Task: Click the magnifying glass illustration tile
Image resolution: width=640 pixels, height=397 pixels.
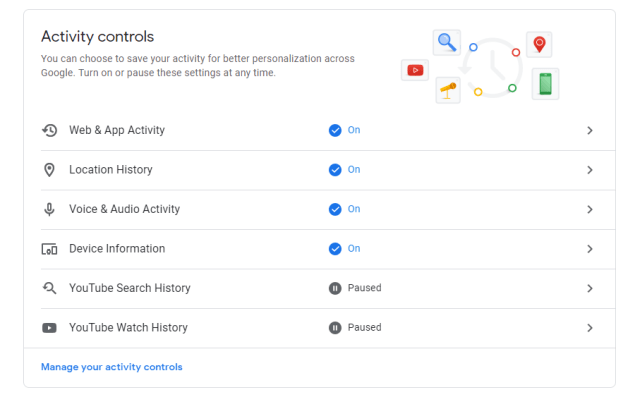Action: pos(447,42)
